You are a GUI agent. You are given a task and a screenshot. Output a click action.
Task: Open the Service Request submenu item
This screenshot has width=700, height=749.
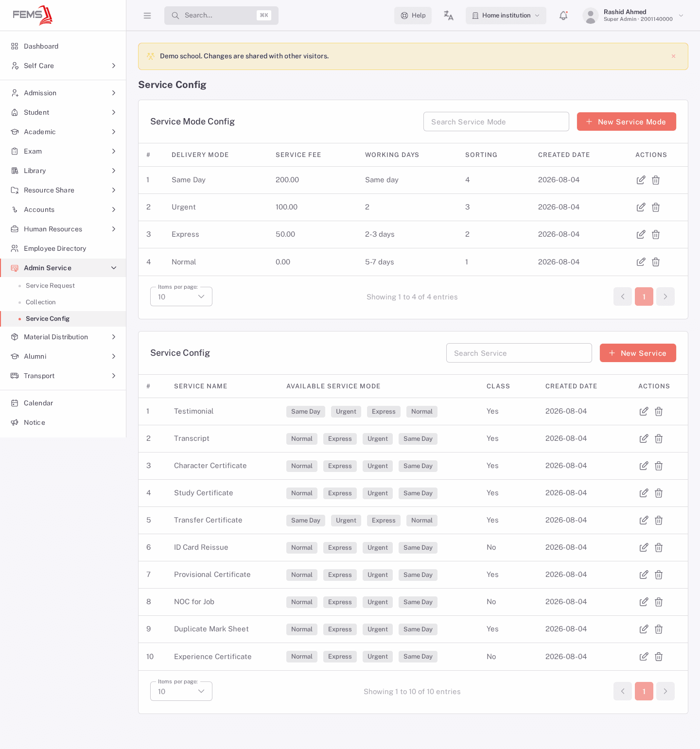coord(63,286)
